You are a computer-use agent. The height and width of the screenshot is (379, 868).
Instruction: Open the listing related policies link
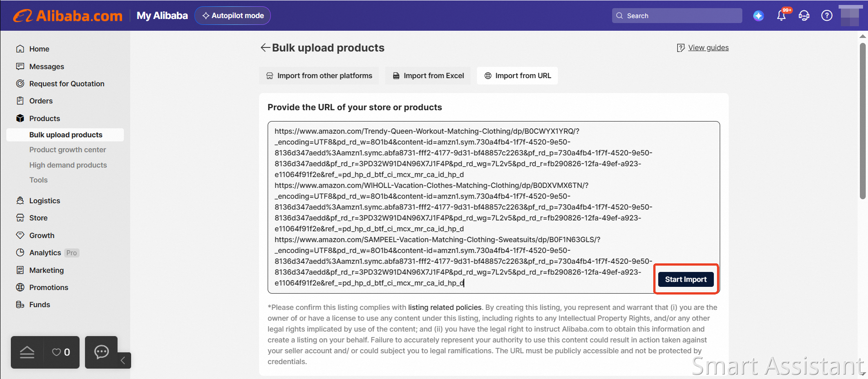click(445, 308)
